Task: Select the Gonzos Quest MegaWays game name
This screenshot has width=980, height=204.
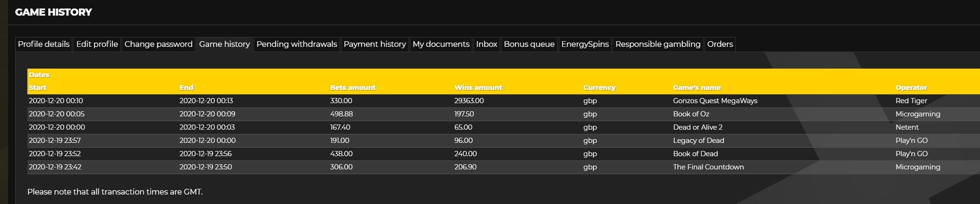Action: (715, 101)
